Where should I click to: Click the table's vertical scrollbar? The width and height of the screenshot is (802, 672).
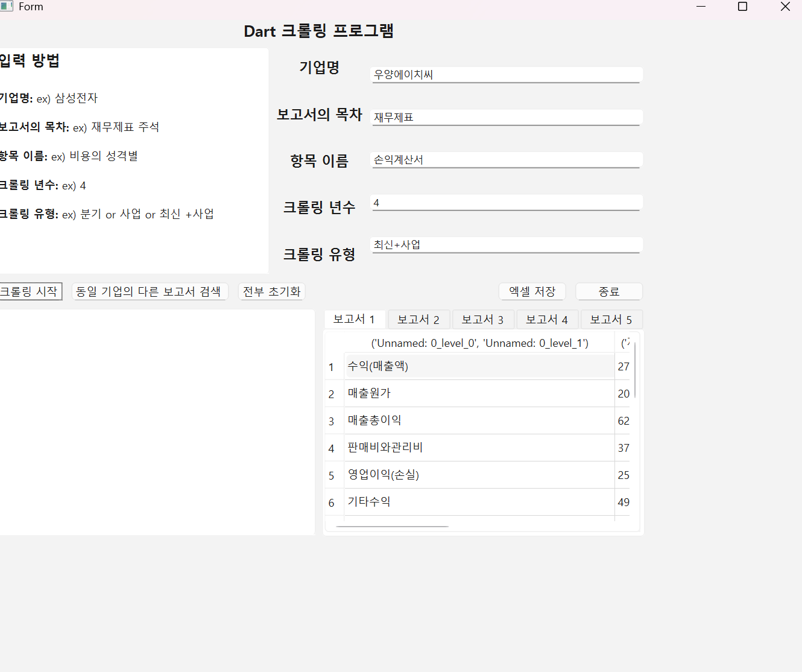click(635, 369)
